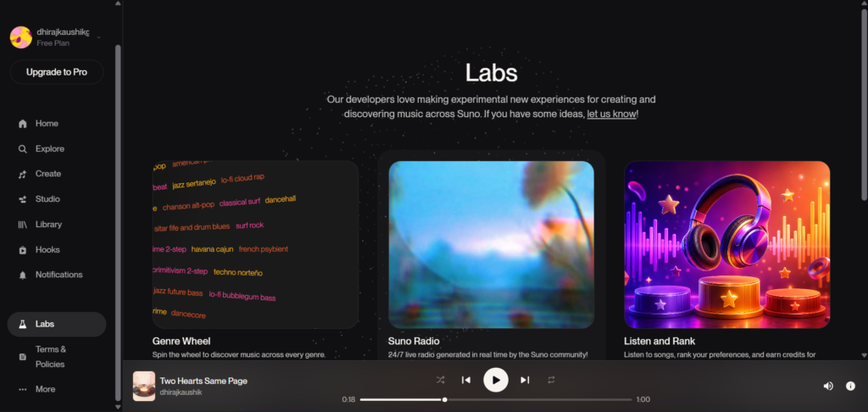This screenshot has height=412, width=868.
Task: Open artist dhirajkaushik in player bar
Action: [x=181, y=393]
